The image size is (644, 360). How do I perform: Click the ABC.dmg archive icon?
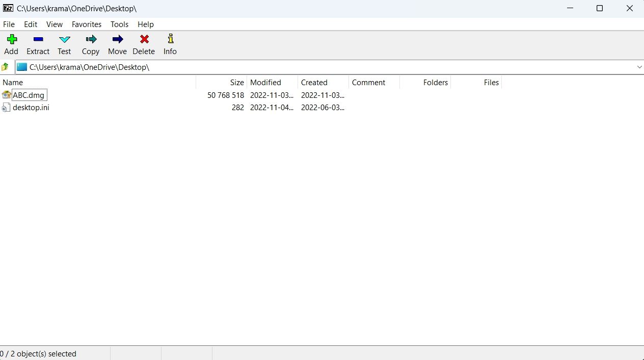pos(6,95)
